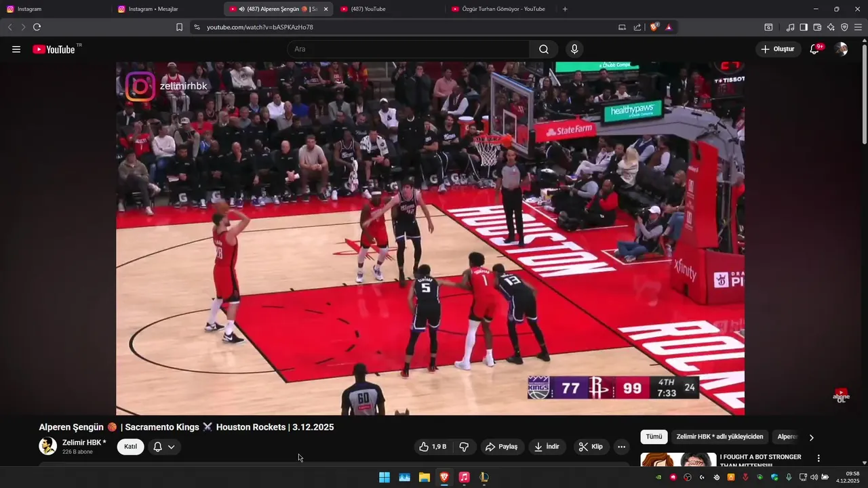Viewport: 868px width, 488px height.
Task: Start voice search with microphone icon
Action: pos(574,49)
